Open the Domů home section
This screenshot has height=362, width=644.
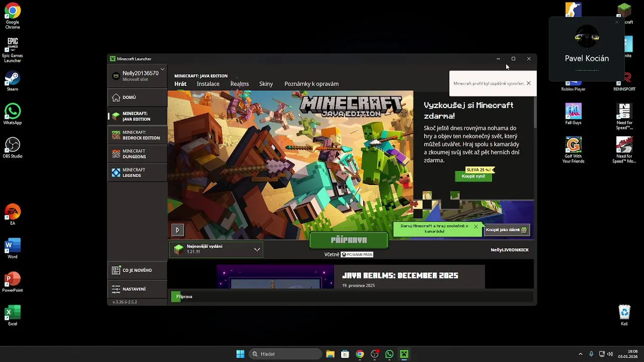pyautogui.click(x=137, y=98)
